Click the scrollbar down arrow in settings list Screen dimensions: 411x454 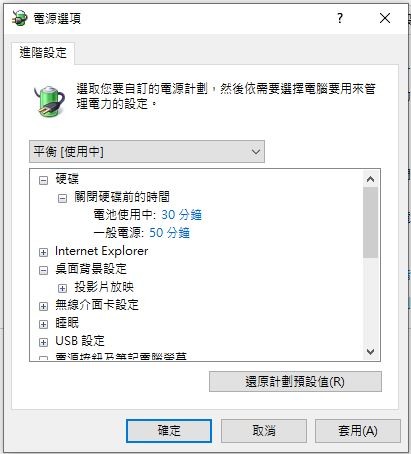coord(370,352)
